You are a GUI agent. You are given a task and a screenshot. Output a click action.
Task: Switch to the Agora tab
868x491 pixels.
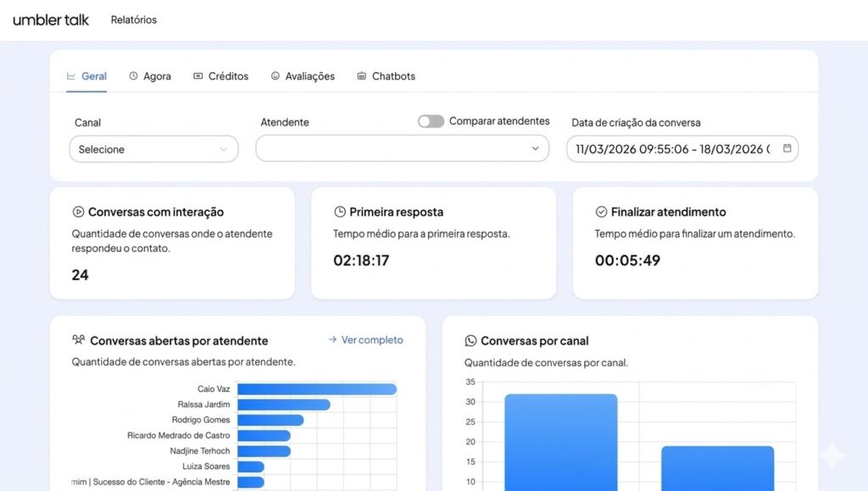click(150, 76)
